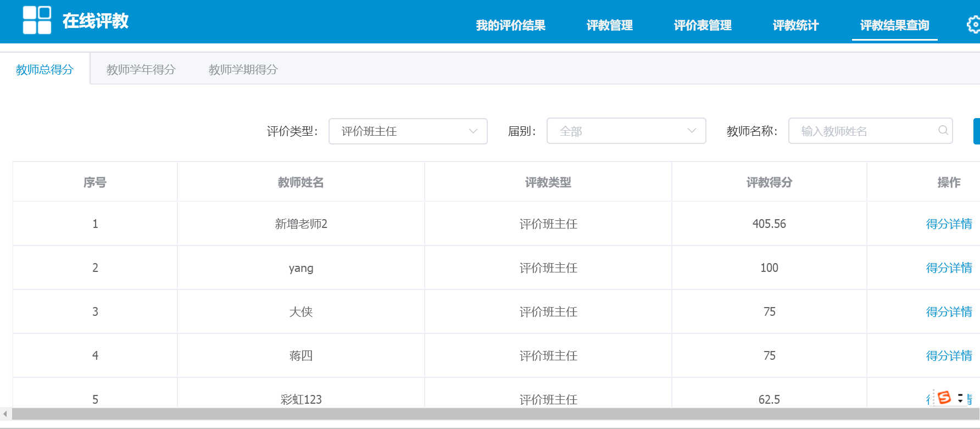Click teacher name 蒋四
Viewport: 980px width, 429px height.
(x=301, y=355)
